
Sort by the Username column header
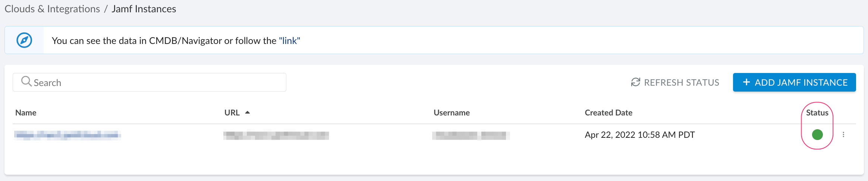click(x=452, y=113)
